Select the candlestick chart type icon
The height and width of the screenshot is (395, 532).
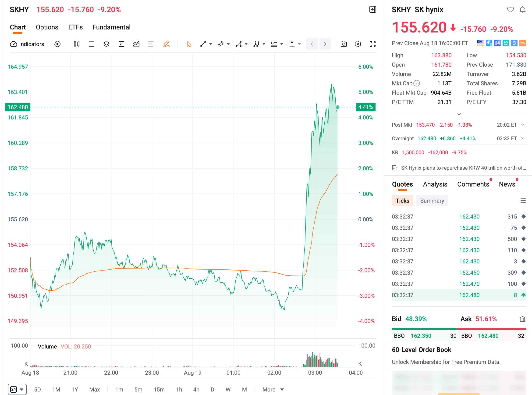point(76,44)
